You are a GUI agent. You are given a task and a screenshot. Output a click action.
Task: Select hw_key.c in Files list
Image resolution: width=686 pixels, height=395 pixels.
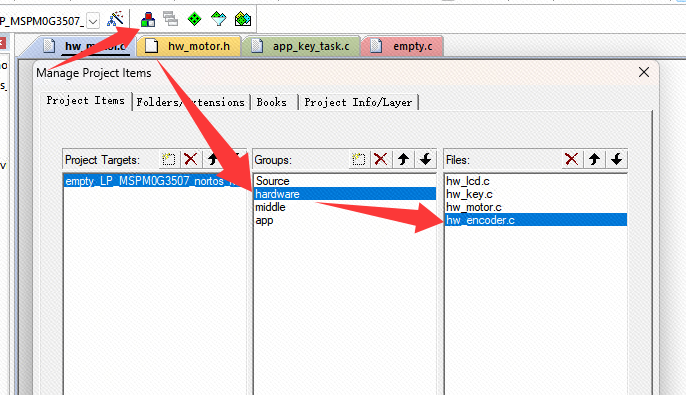tap(536, 194)
